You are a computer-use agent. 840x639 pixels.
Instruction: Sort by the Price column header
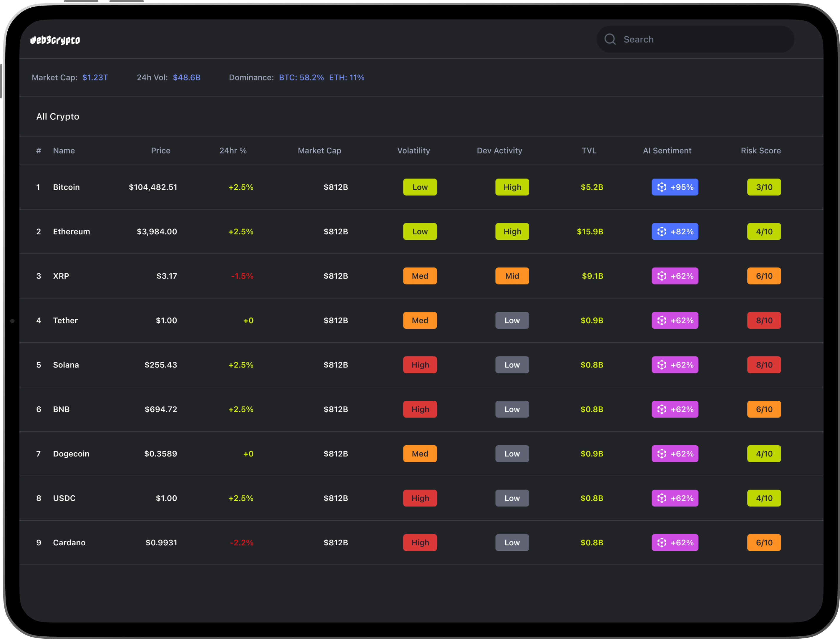point(160,151)
